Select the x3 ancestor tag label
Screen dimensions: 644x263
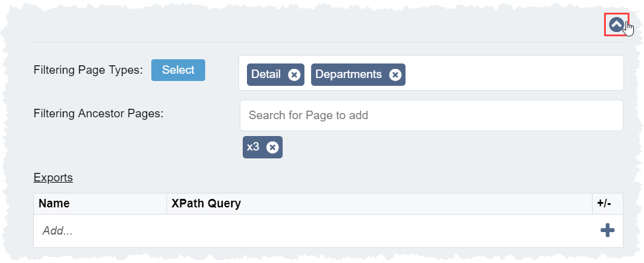pos(253,147)
